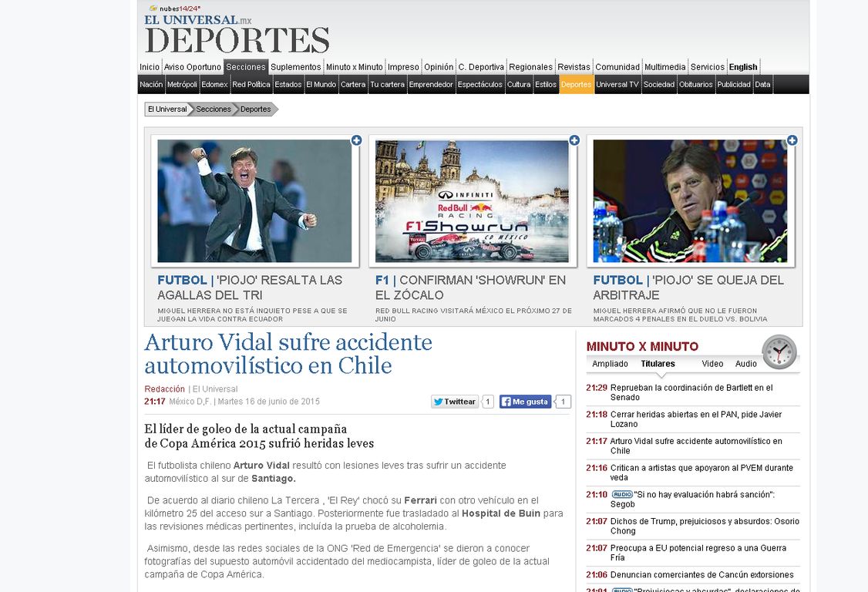This screenshot has height=592, width=868.
Task: Open Cartera section
Action: click(352, 84)
